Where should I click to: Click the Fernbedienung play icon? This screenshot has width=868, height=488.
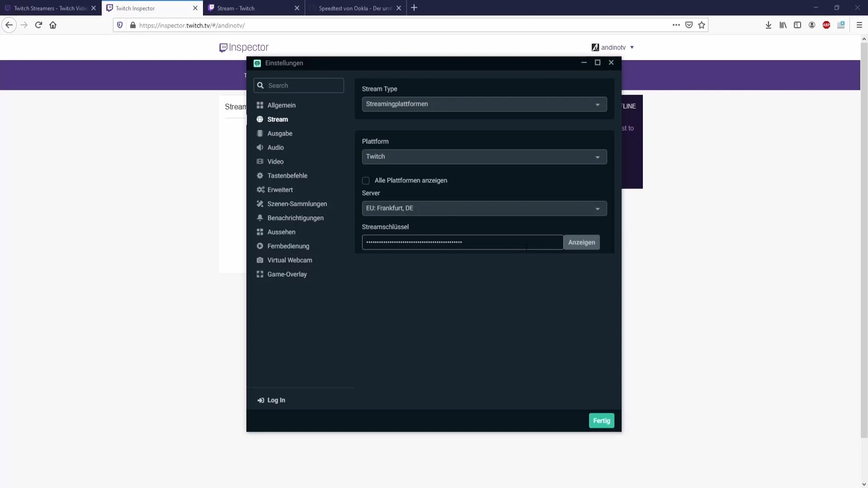point(260,246)
